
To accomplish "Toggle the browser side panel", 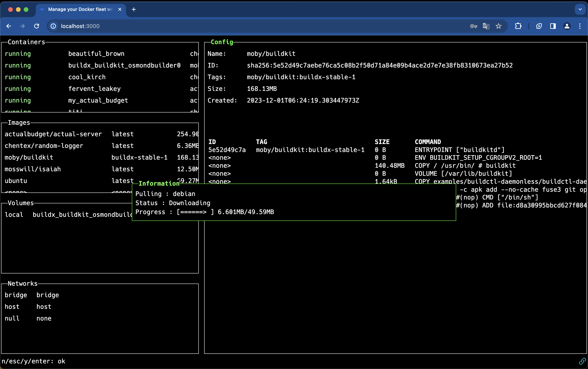I will pos(553,26).
